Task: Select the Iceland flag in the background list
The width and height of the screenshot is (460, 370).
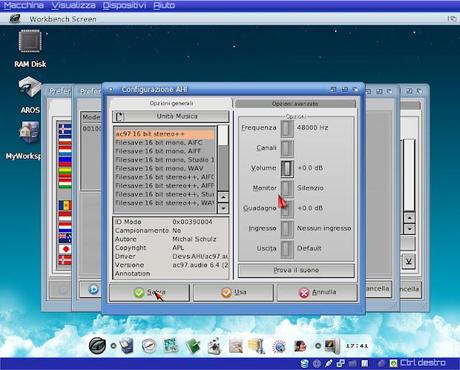Action: [65, 129]
